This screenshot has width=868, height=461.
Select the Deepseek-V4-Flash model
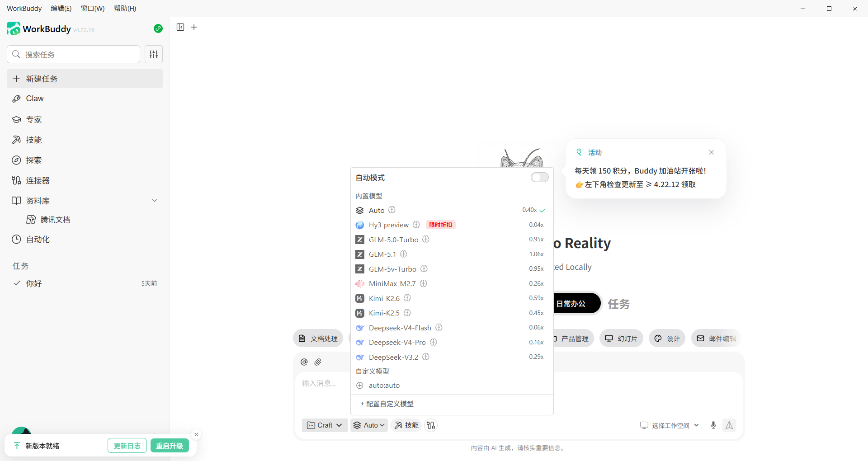pos(452,328)
